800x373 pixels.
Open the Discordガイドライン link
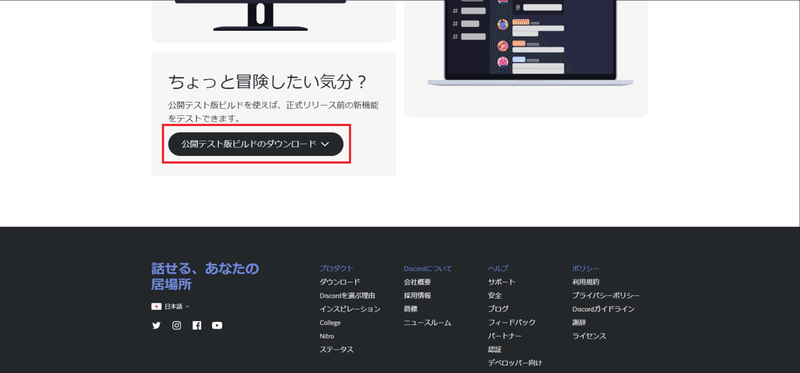coord(604,309)
